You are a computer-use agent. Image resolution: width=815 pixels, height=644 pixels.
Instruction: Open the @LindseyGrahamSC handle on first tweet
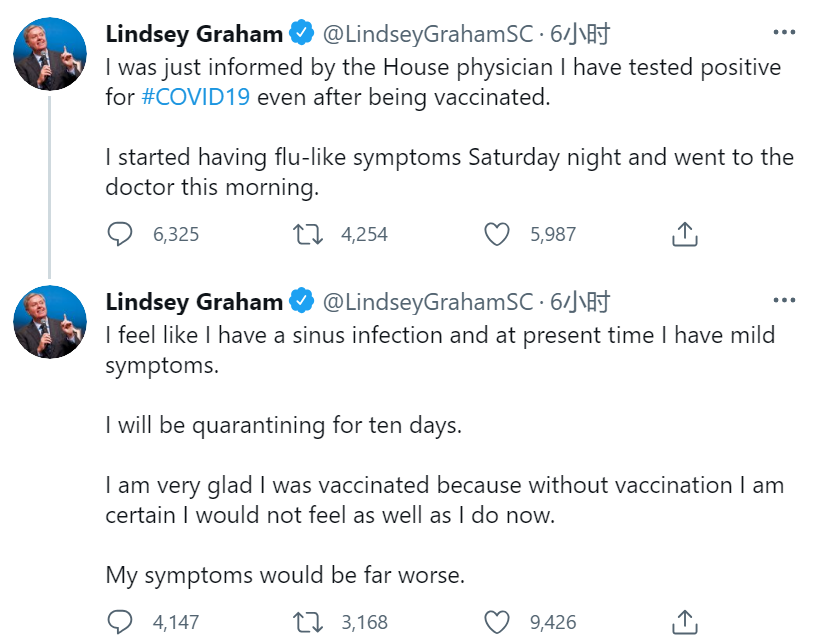coord(427,34)
